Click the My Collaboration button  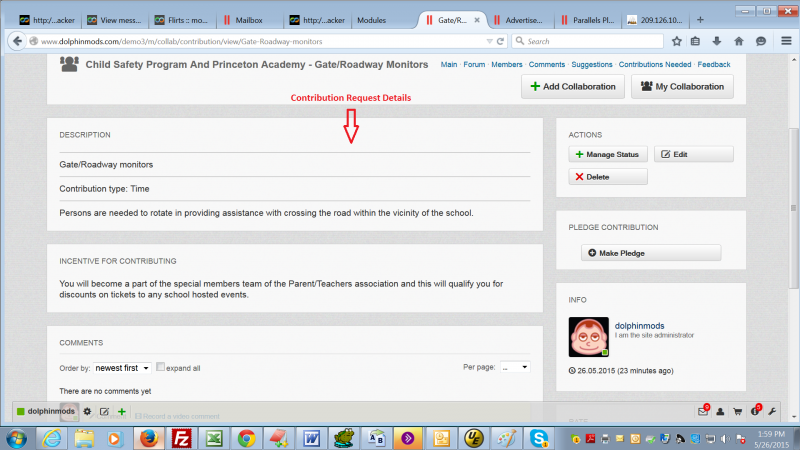click(x=682, y=86)
